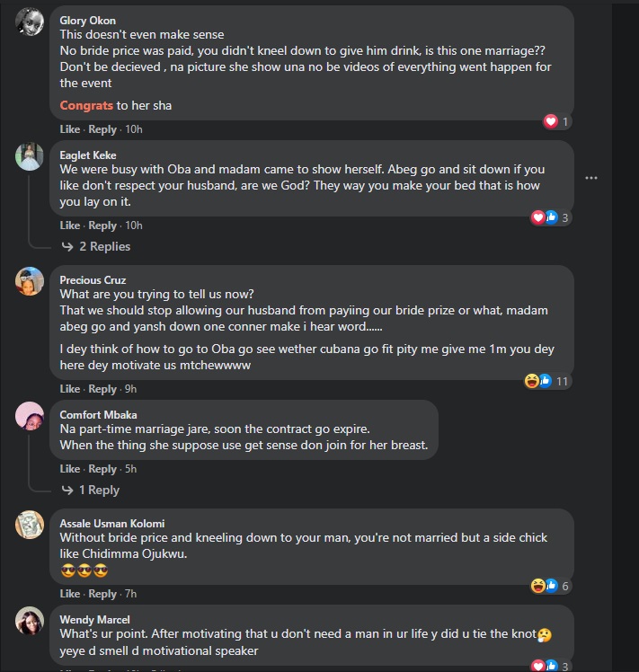Click the 10h timestamp on Eaglet Keke's comment
This screenshot has width=639, height=672.
click(x=134, y=225)
